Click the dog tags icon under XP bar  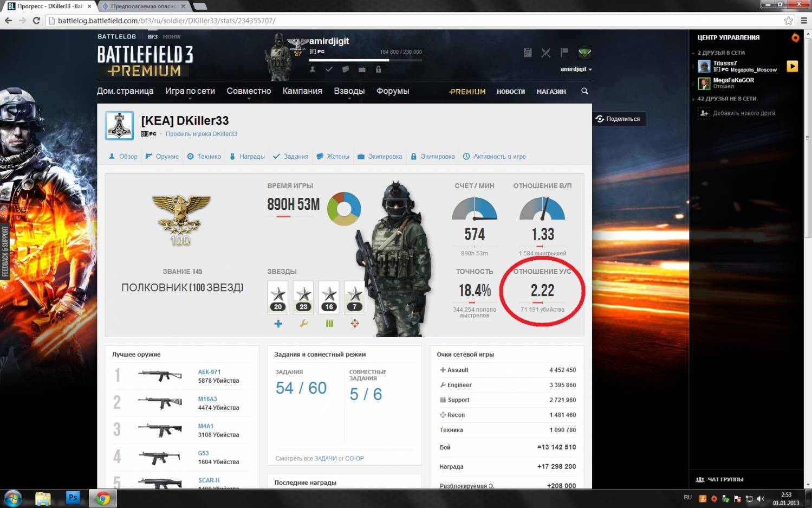pyautogui.click(x=345, y=69)
